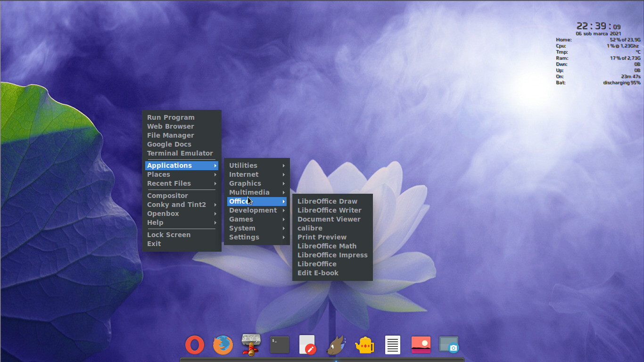Viewport: 644px width, 362px height.
Task: Launch LibreOffice Math
Action: coord(332,246)
